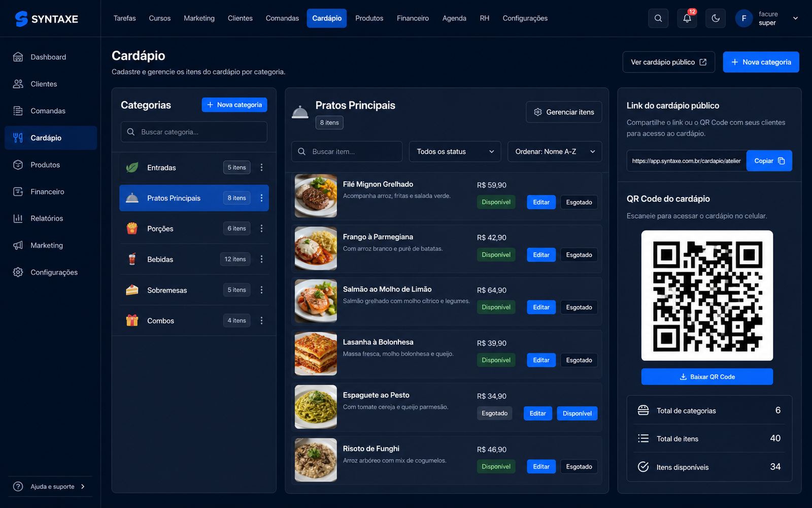812x508 pixels.
Task: Download with Baixar QR Code button
Action: pos(707,377)
